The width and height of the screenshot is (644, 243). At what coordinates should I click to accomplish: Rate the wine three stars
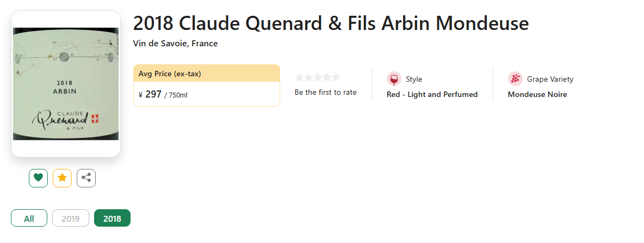(318, 77)
